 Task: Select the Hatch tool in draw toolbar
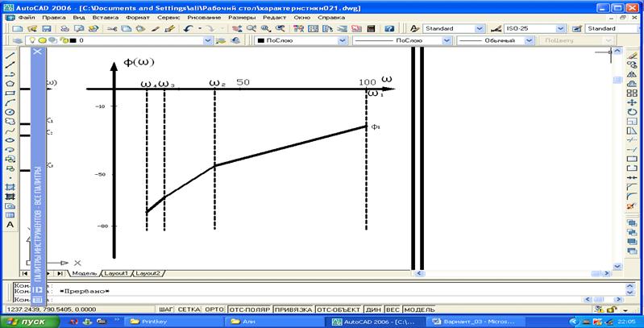click(10, 187)
